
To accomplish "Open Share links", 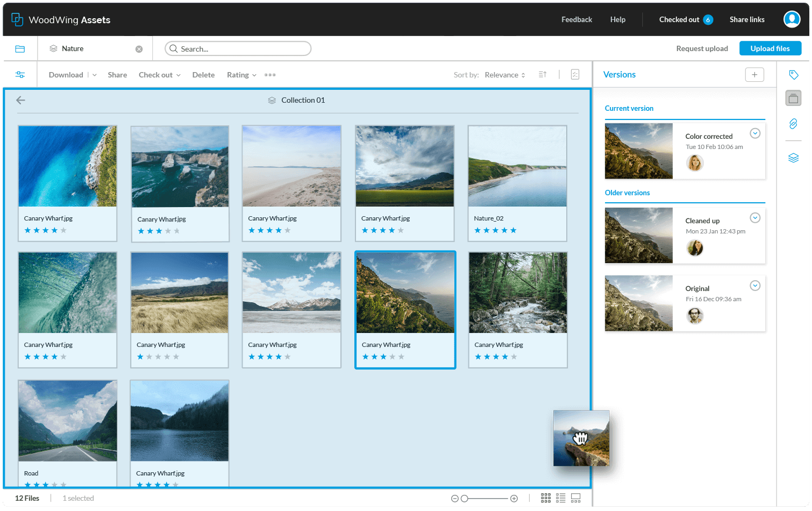I will [747, 19].
